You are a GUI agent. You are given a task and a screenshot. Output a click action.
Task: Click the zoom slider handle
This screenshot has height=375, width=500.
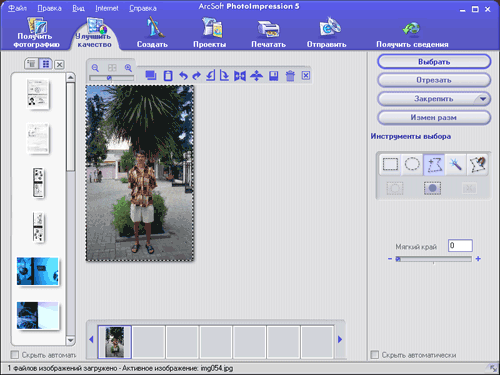pyautogui.click(x=109, y=78)
